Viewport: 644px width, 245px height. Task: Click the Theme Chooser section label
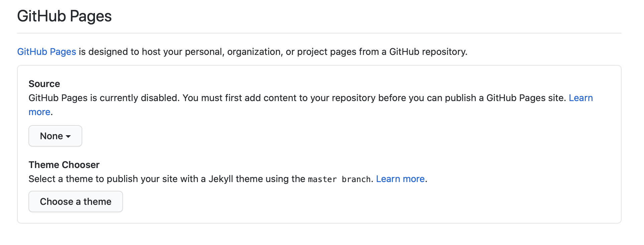coord(64,165)
